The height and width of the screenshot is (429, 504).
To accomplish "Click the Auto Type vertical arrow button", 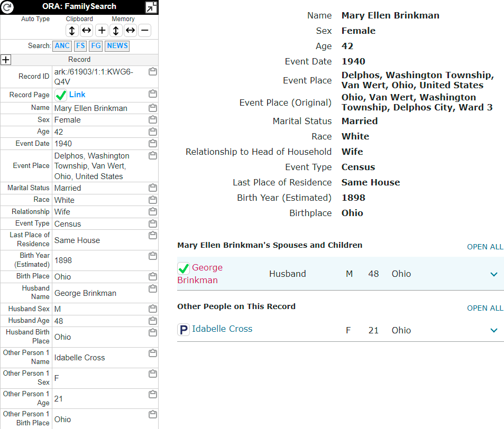I will coord(72,31).
